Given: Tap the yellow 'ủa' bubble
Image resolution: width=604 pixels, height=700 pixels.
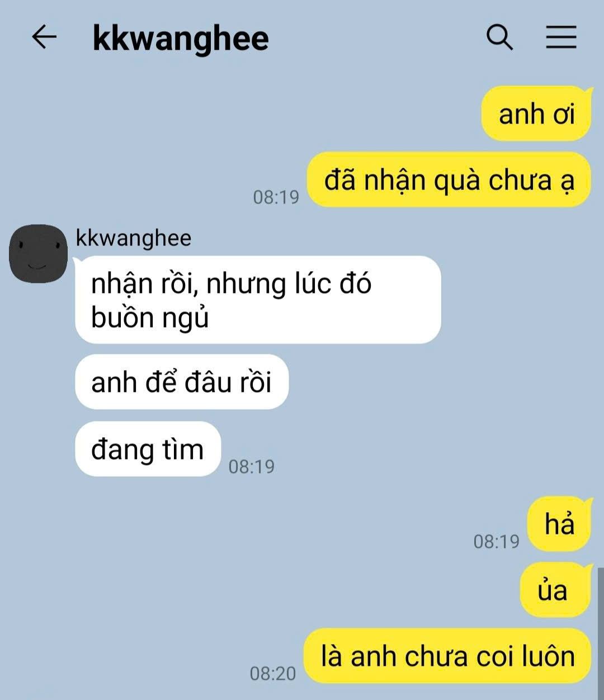Looking at the screenshot, I should point(555,590).
